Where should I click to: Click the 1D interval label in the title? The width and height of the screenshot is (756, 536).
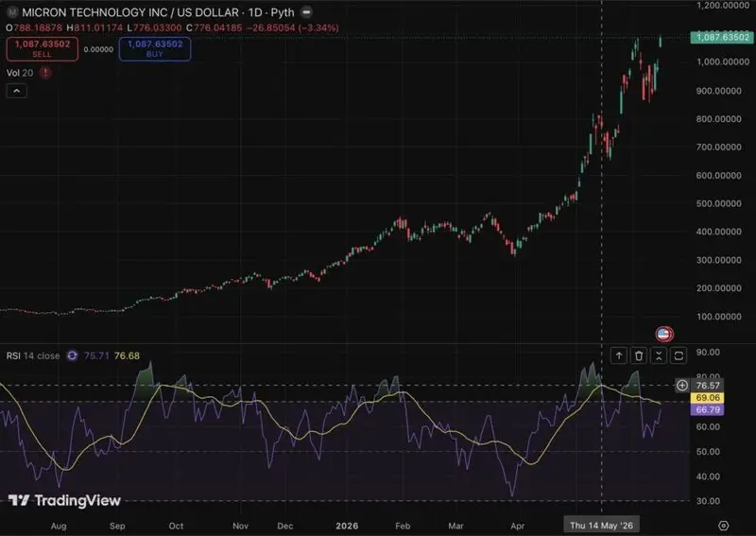pyautogui.click(x=255, y=12)
